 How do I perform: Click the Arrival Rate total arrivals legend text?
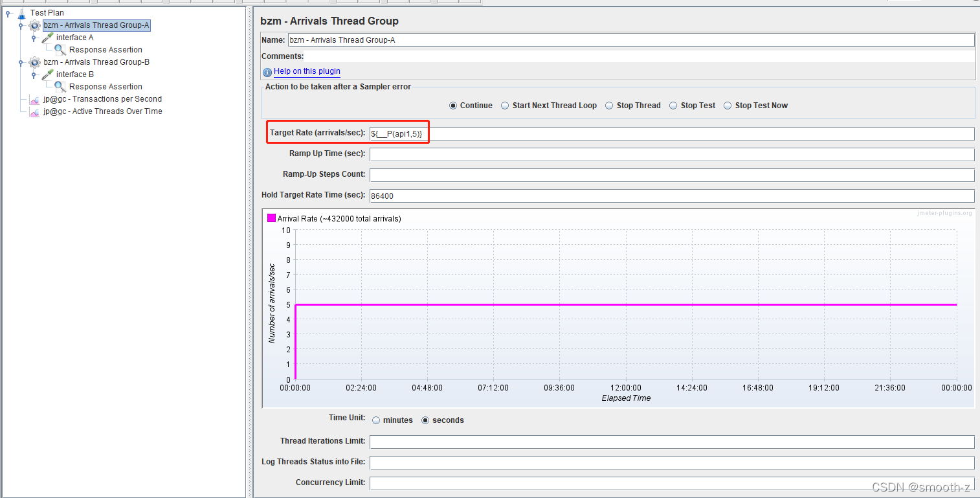339,219
